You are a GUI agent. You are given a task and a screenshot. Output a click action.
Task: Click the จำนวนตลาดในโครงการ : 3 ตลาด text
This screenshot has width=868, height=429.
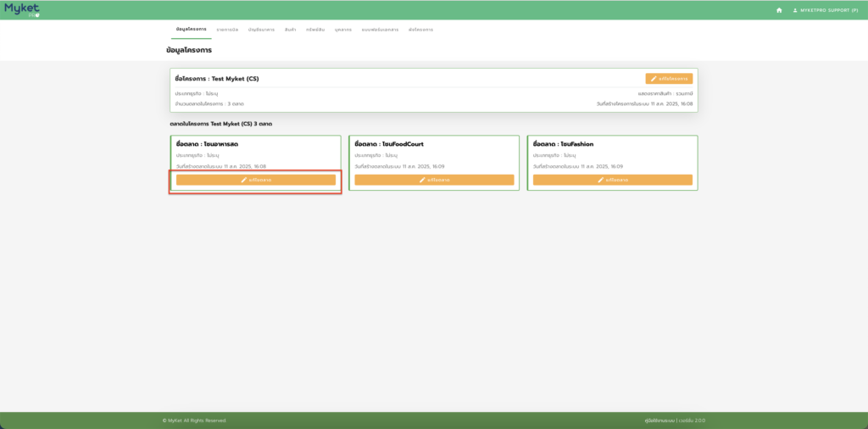tap(209, 103)
